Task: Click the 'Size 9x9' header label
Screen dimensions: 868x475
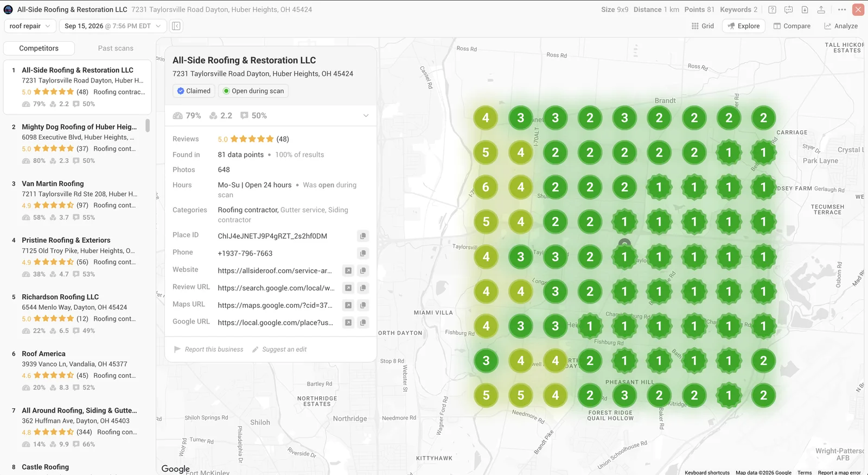Action: 615,10
